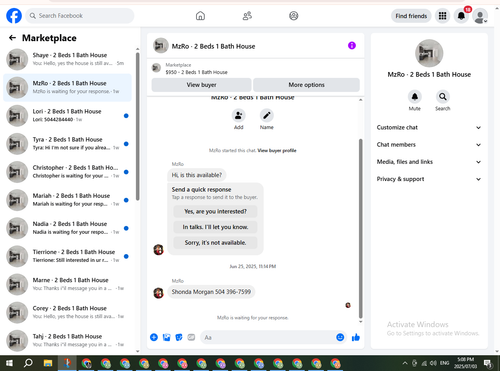Image resolution: width=500 pixels, height=371 pixels.
Task: Open the Tierrione conversation
Action: point(68,256)
